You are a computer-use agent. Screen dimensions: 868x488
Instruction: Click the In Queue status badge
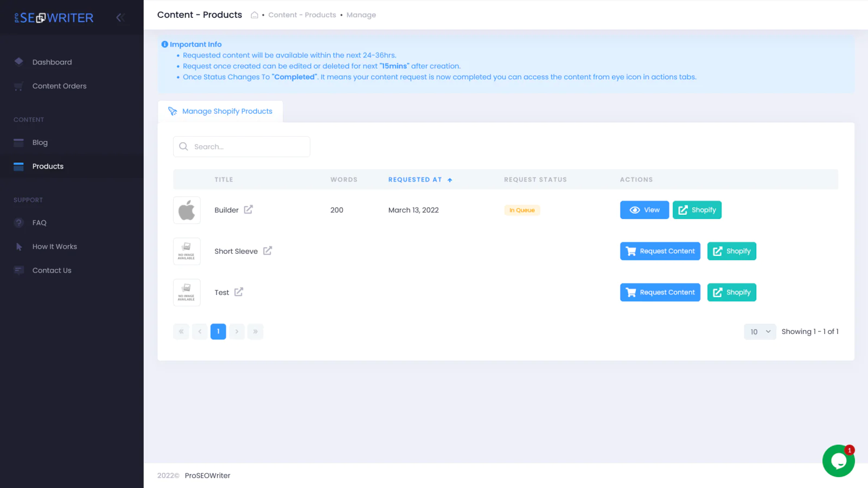522,210
